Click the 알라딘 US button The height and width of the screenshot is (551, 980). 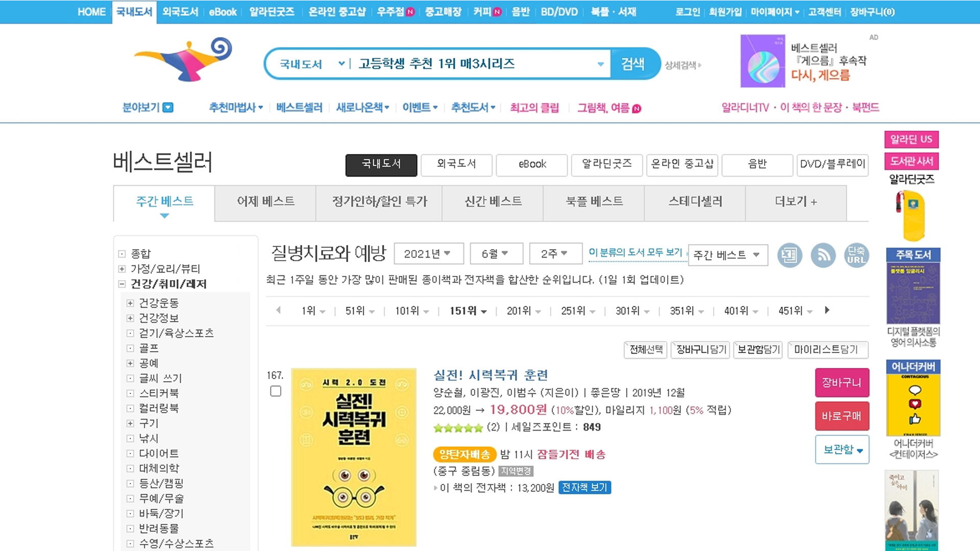tap(911, 139)
